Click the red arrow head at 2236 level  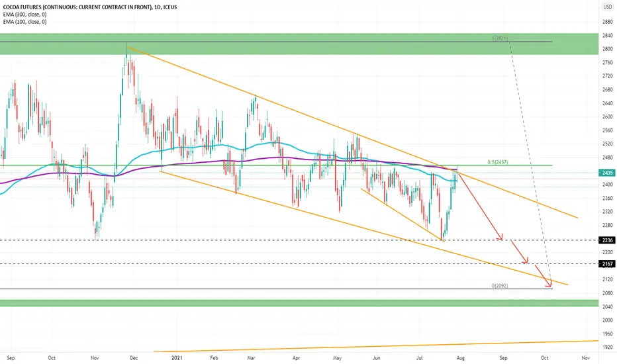pyautogui.click(x=500, y=238)
